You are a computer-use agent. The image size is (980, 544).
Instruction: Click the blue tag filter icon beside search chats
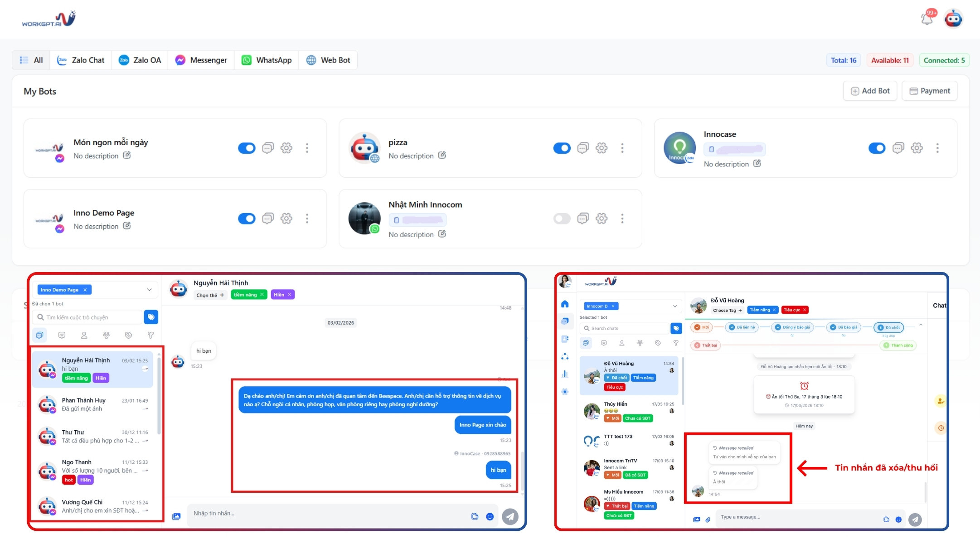pyautogui.click(x=676, y=328)
